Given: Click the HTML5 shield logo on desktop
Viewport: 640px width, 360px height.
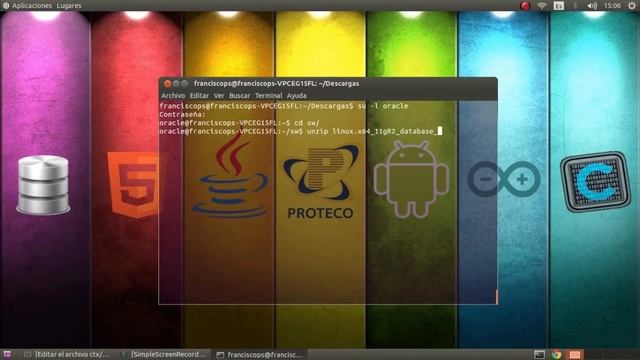Looking at the screenshot, I should click(135, 184).
